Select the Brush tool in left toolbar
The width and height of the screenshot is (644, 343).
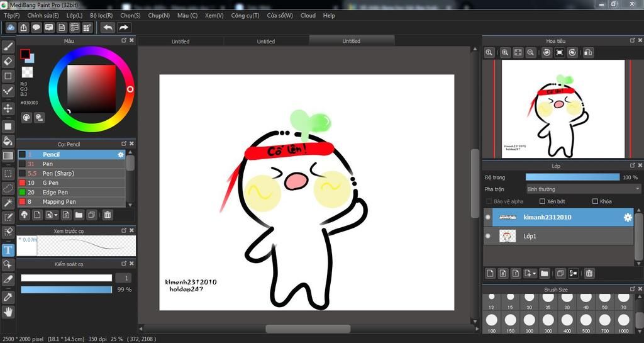pos(8,47)
